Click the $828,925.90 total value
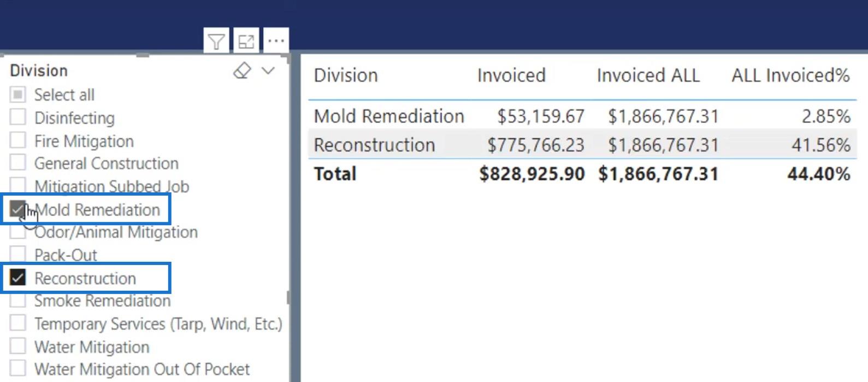868x382 pixels. coord(532,174)
